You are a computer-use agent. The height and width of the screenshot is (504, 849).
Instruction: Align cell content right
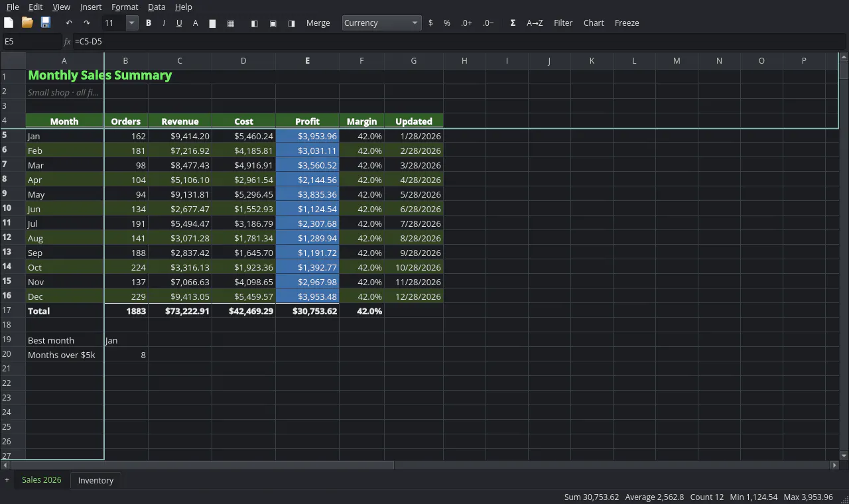[x=291, y=23]
